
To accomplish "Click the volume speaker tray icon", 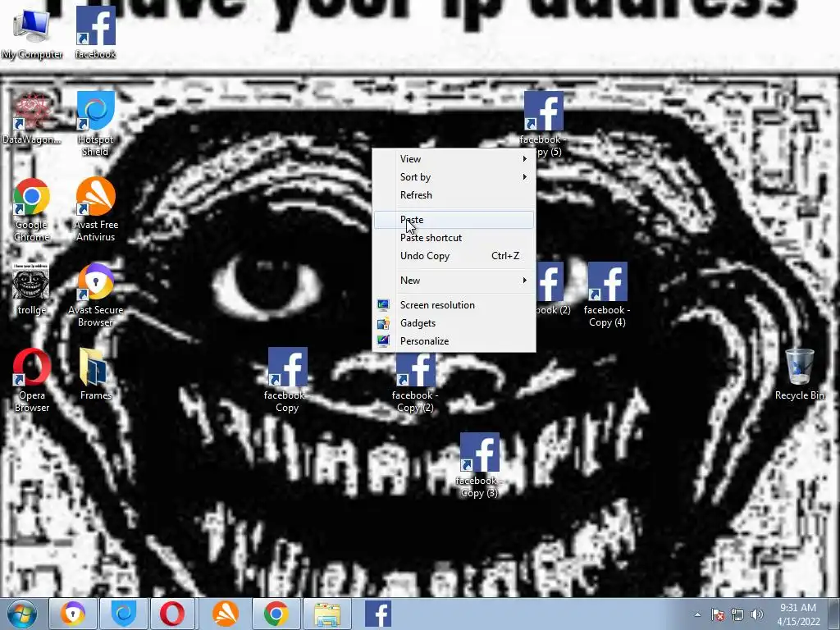I will 757,614.
